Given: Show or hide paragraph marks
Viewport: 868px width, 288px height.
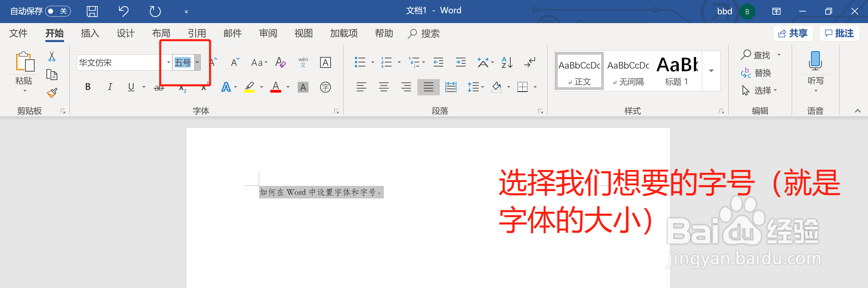Looking at the screenshot, I should coord(530,62).
